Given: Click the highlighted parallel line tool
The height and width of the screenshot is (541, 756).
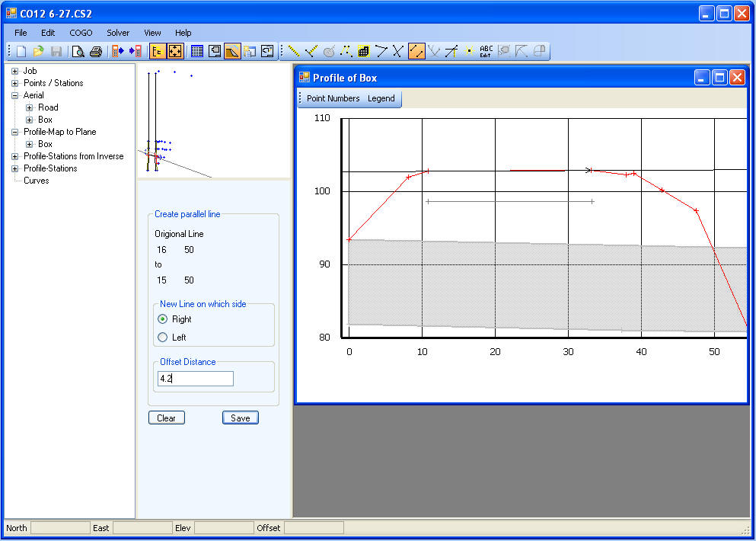Looking at the screenshot, I should point(416,51).
